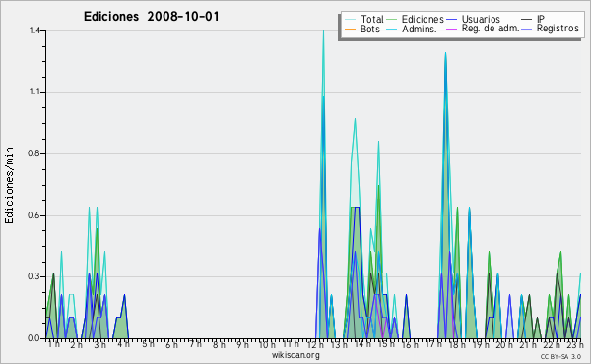The image size is (591, 364).
Task: Click the 0.8 y-axis value
Action: tap(34, 153)
